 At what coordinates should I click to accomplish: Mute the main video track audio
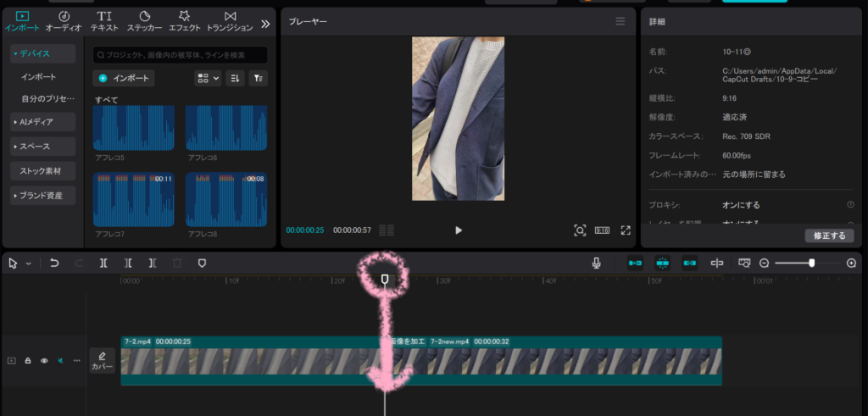point(60,361)
